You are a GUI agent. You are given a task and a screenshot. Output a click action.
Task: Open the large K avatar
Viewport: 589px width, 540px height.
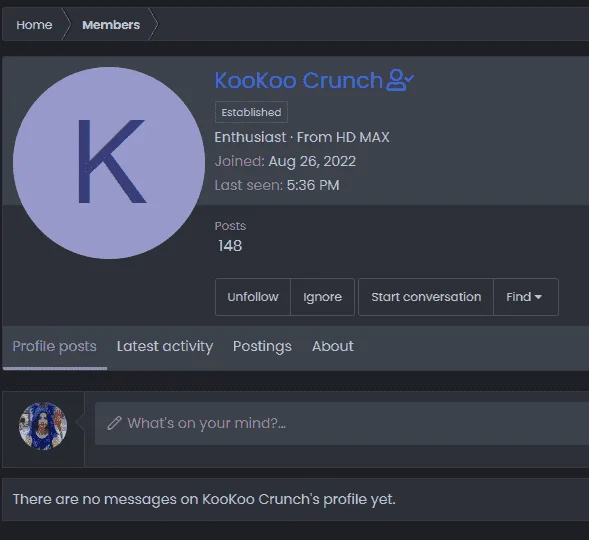[x=109, y=163]
